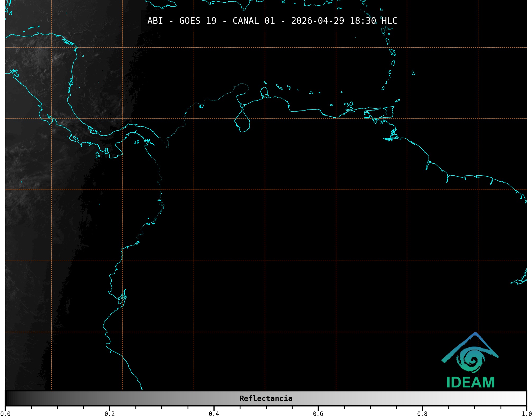Click the image title 'ABI - GOES 19'
The height and width of the screenshot is (417, 532).
click(x=181, y=21)
